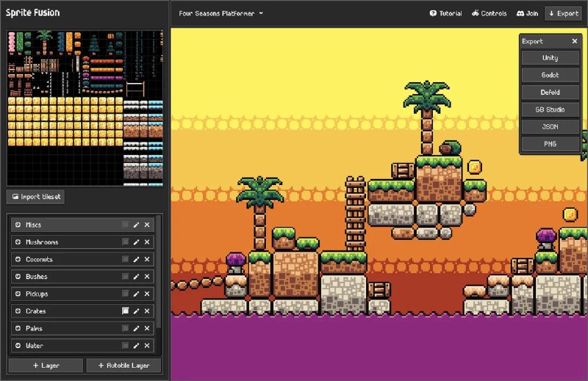The height and width of the screenshot is (381, 588).
Task: Open the Tutorial help
Action: pyautogui.click(x=445, y=13)
